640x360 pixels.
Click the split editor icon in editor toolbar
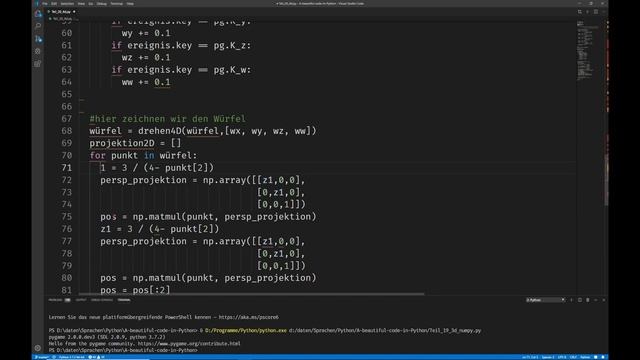pyautogui.click(x=596, y=12)
